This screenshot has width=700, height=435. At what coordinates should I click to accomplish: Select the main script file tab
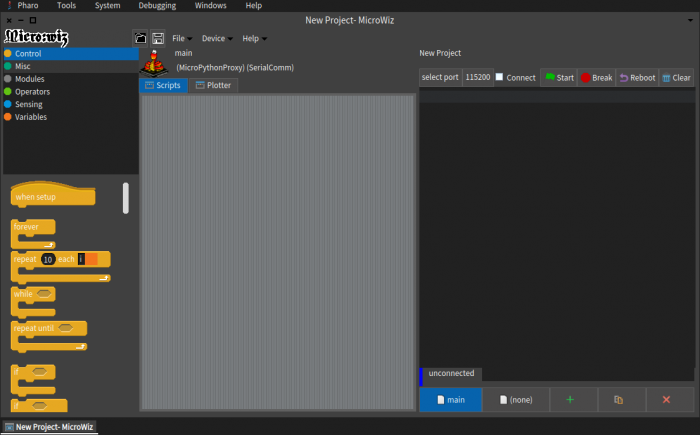pyautogui.click(x=451, y=400)
